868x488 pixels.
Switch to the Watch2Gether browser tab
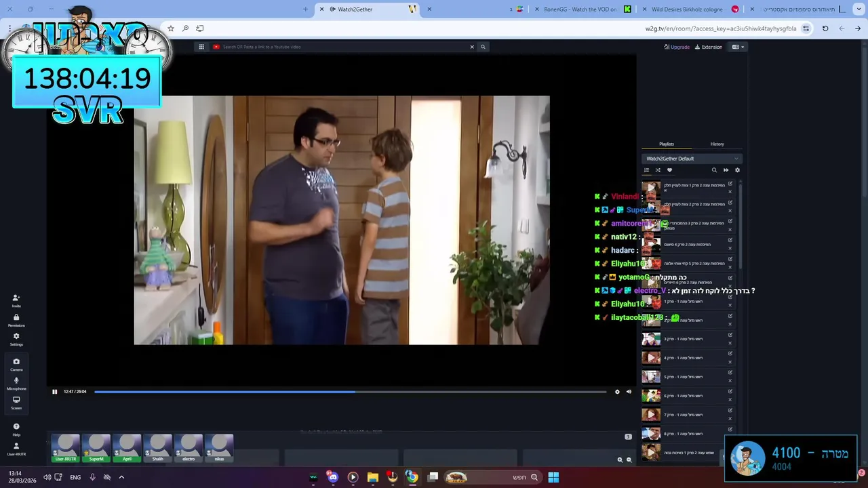tap(368, 9)
